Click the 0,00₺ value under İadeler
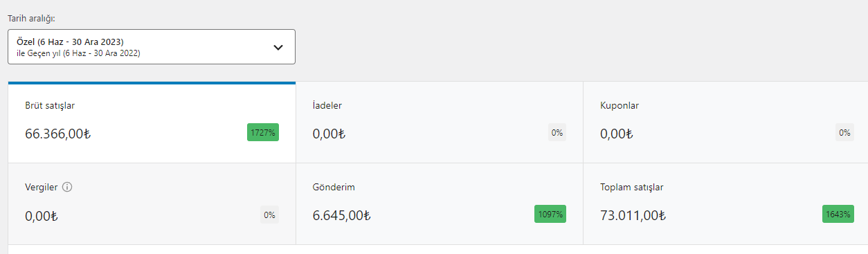The height and width of the screenshot is (254, 868). point(329,134)
